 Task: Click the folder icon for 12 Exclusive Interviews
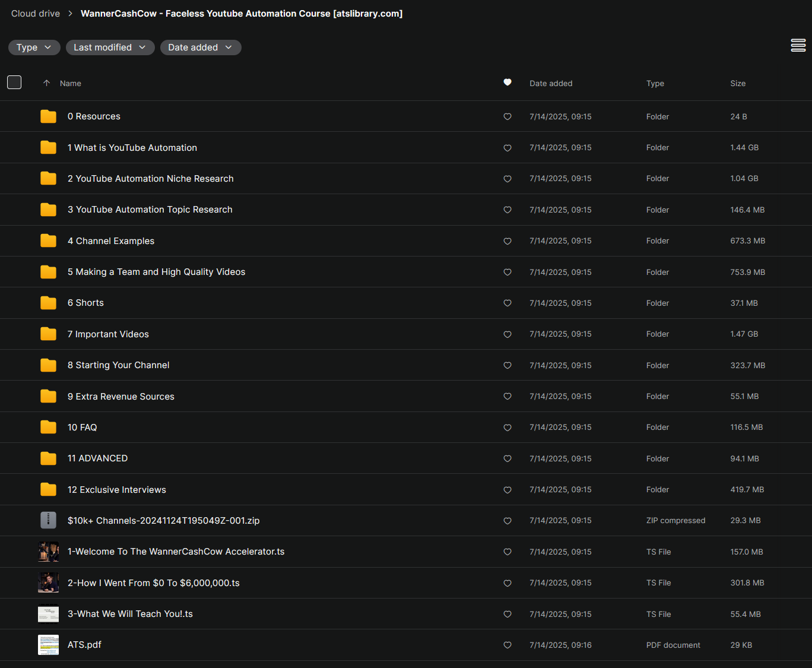(x=48, y=489)
